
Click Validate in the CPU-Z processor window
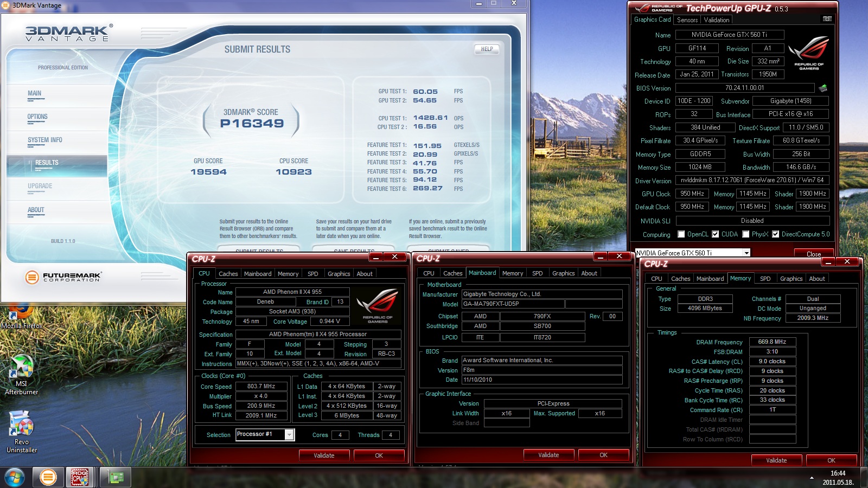[x=324, y=455]
